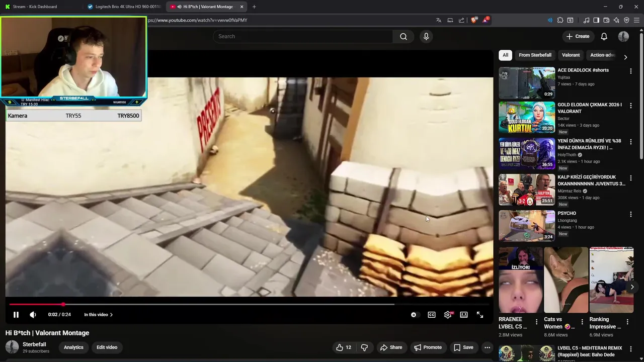Click the share page icon in address bar
The height and width of the screenshot is (362, 644).
pos(461,20)
